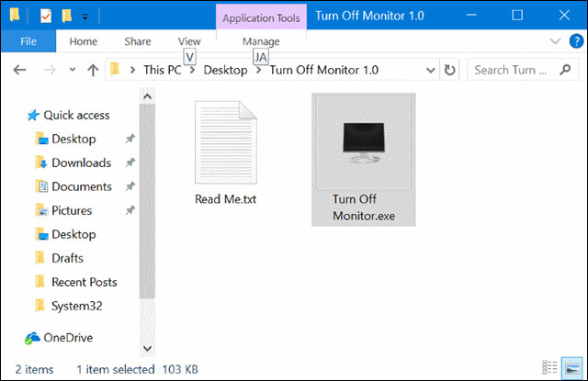The height and width of the screenshot is (381, 588).
Task: Click the Application Tools contextual tab header
Action: click(x=261, y=17)
